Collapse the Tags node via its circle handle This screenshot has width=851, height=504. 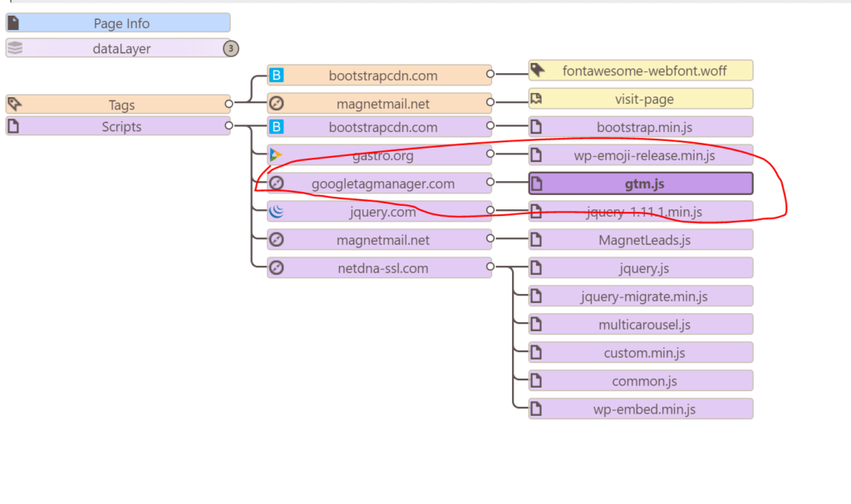pyautogui.click(x=229, y=103)
